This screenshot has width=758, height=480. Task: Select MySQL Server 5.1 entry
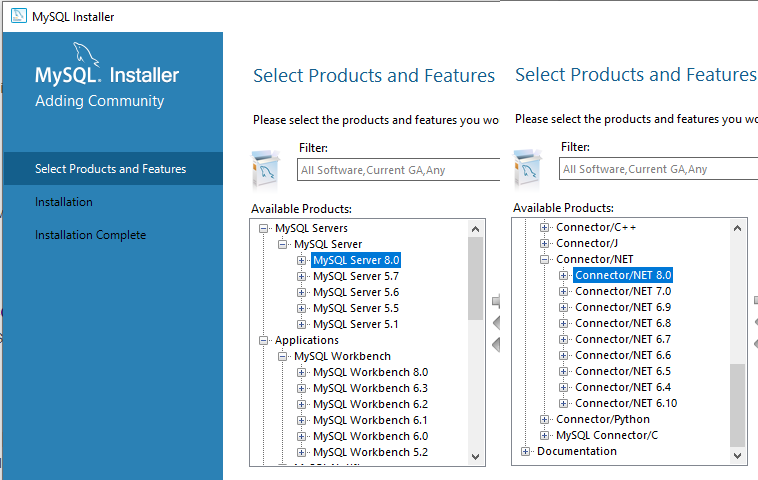[356, 324]
